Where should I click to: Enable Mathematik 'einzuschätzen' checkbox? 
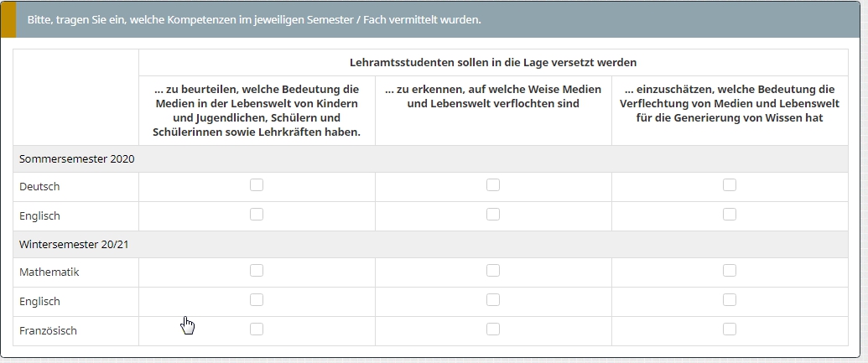pos(730,271)
